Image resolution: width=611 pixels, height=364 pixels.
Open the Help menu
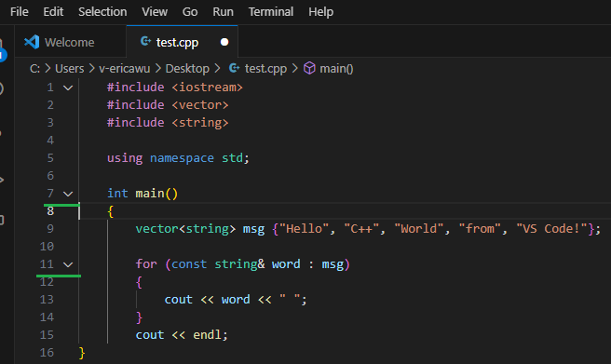pyautogui.click(x=320, y=12)
